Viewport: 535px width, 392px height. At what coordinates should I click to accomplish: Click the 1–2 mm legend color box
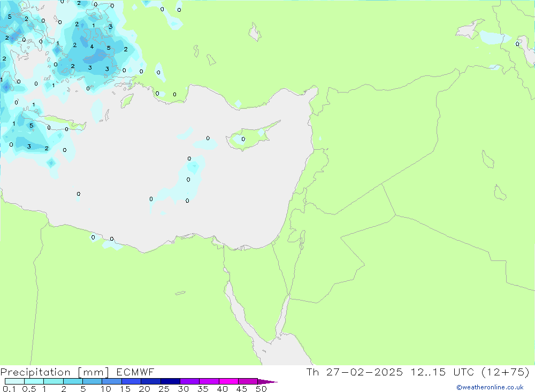tap(53, 381)
